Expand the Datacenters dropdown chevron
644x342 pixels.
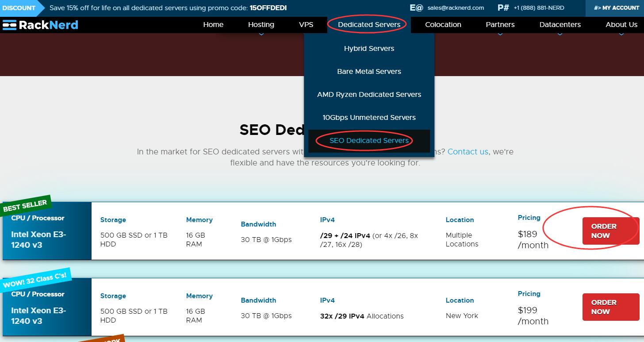560,34
